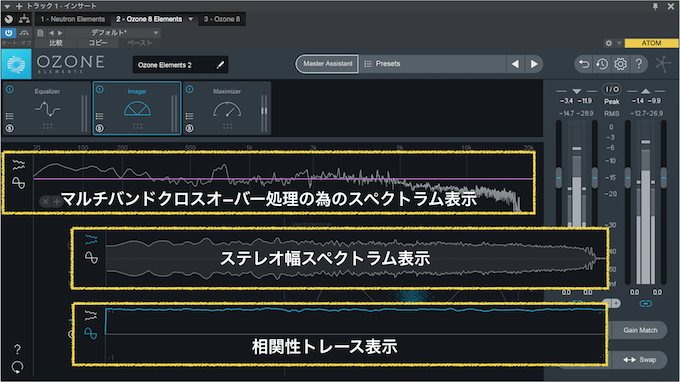Toggle Maximizer module power
This screenshot has height=382, width=680.
(x=190, y=89)
